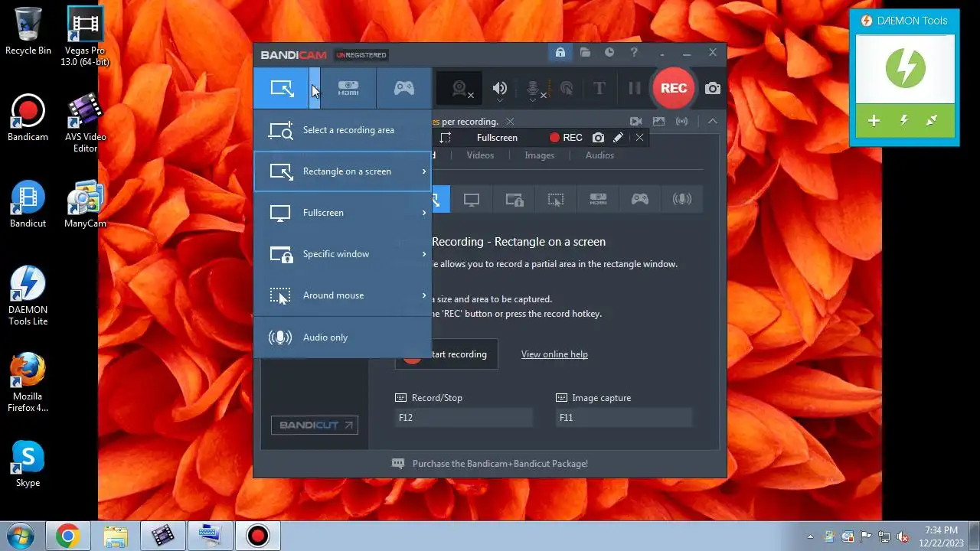This screenshot has width=980, height=551.
Task: Click the Bandicut button
Action: point(315,425)
